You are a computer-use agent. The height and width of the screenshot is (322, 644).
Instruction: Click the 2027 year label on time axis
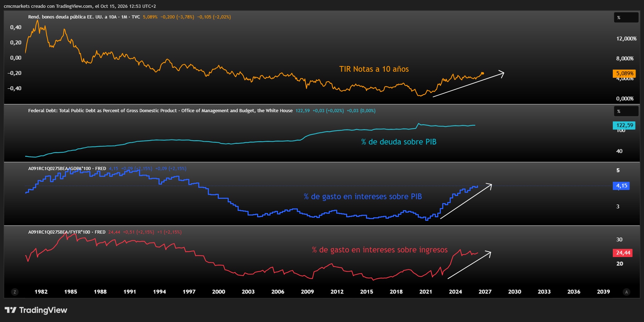click(x=485, y=292)
